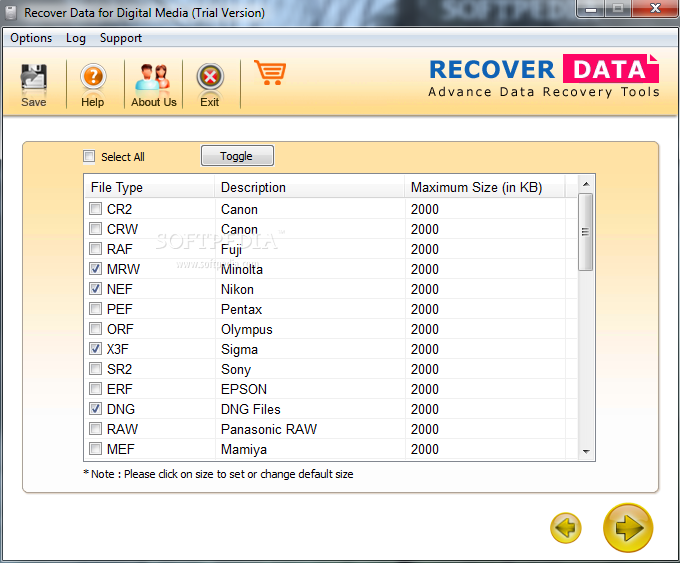Click the app icon in the title bar
The height and width of the screenshot is (563, 680).
click(x=11, y=13)
